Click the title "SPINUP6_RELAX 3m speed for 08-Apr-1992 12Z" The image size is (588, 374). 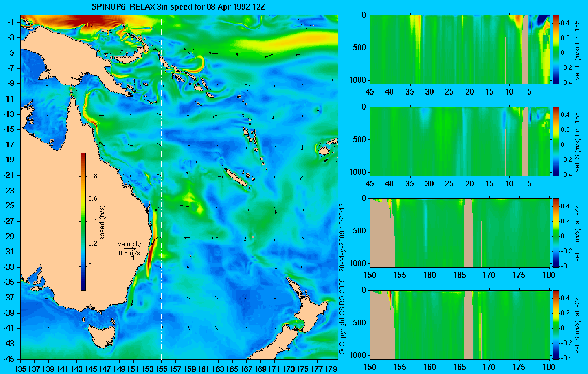point(179,7)
